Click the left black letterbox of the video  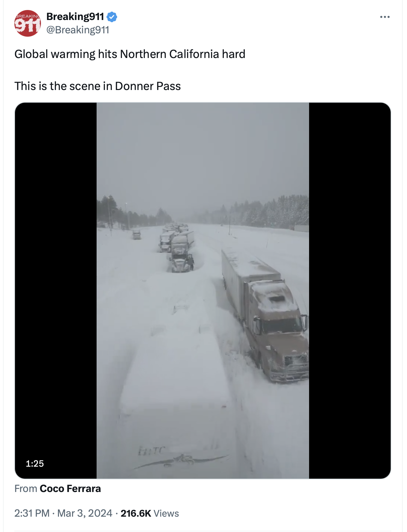56,290
